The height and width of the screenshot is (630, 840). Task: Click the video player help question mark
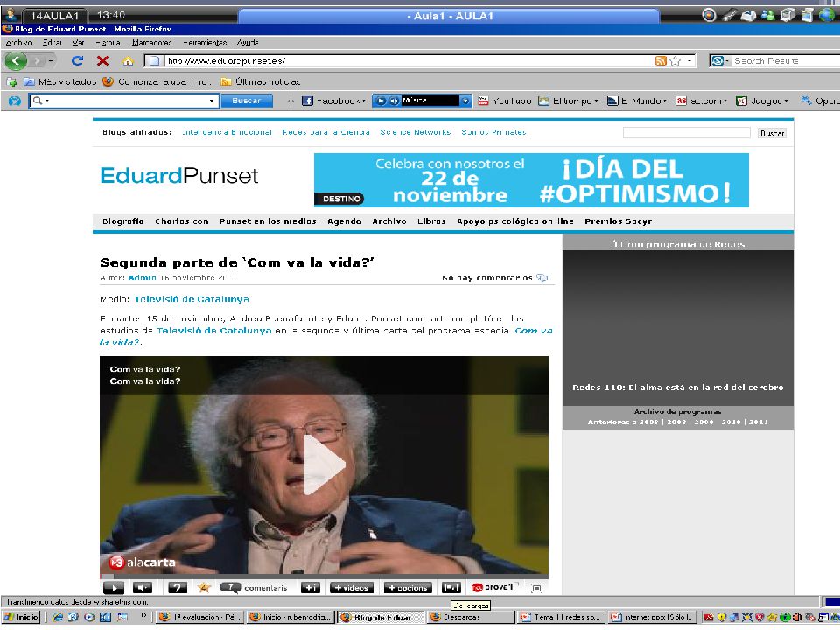pos(178,588)
